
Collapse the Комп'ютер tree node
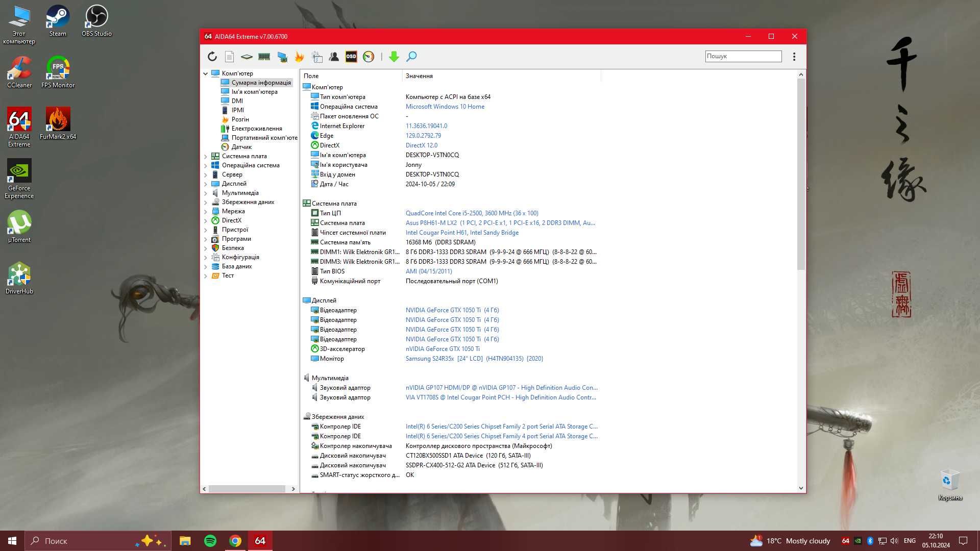pyautogui.click(x=206, y=73)
